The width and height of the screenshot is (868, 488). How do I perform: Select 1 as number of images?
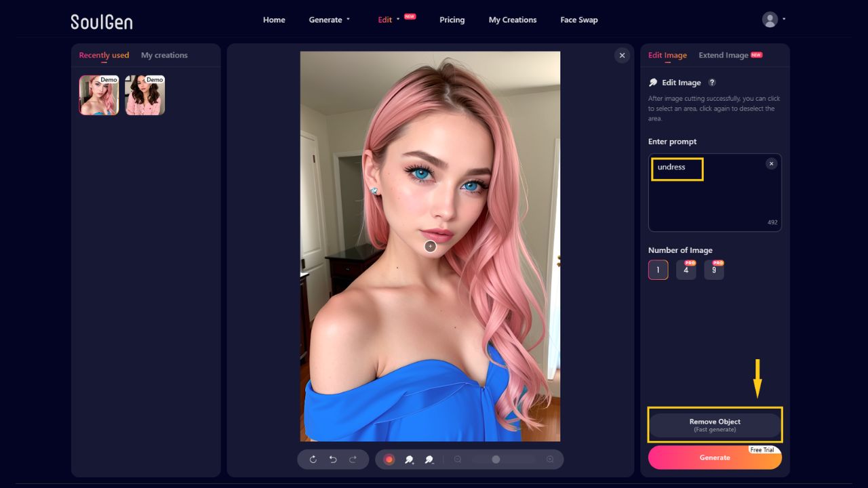[657, 269]
